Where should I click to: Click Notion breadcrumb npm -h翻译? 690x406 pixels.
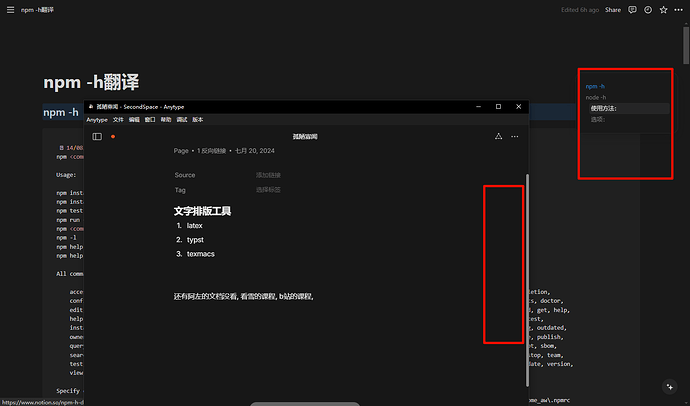coord(37,10)
